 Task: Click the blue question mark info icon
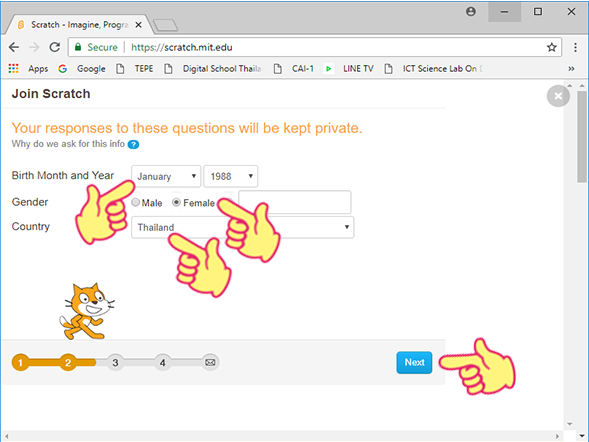[133, 144]
